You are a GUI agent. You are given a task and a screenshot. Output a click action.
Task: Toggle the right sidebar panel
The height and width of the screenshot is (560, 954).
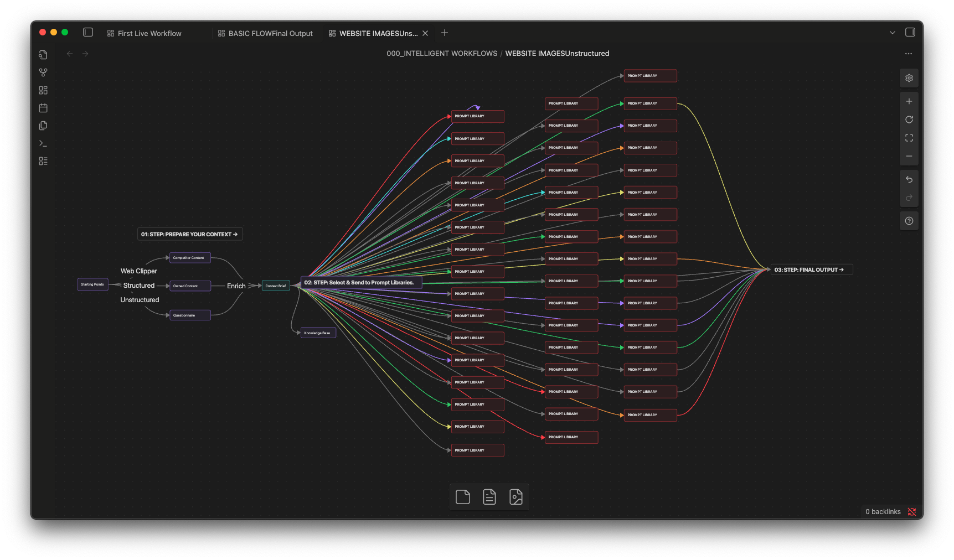[910, 32]
